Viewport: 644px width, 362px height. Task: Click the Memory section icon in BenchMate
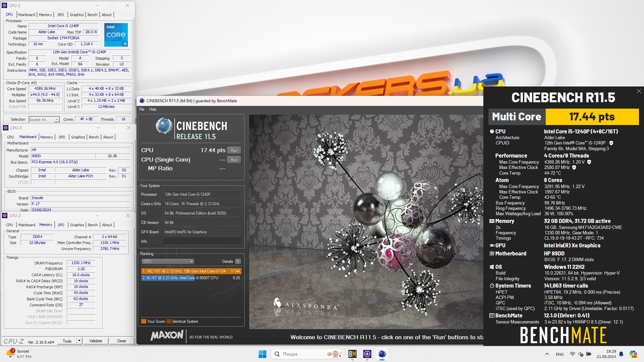point(492,221)
